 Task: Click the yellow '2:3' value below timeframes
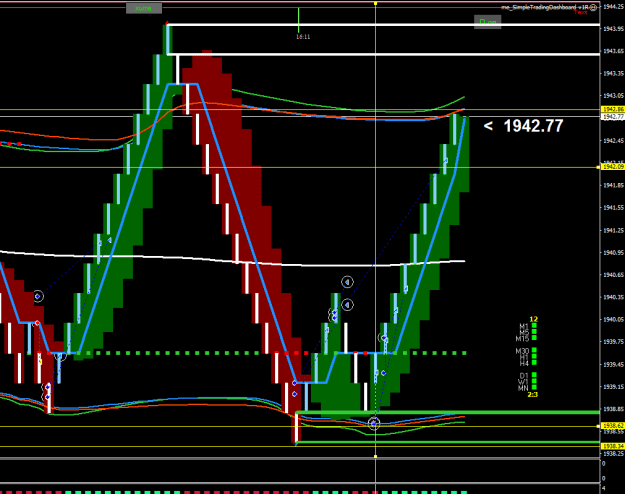click(x=533, y=394)
